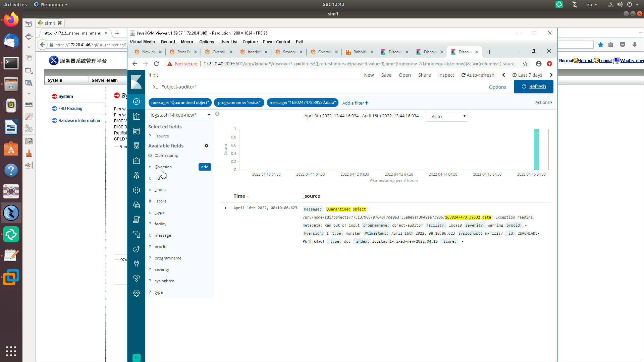Open the Power Control menu

click(276, 42)
